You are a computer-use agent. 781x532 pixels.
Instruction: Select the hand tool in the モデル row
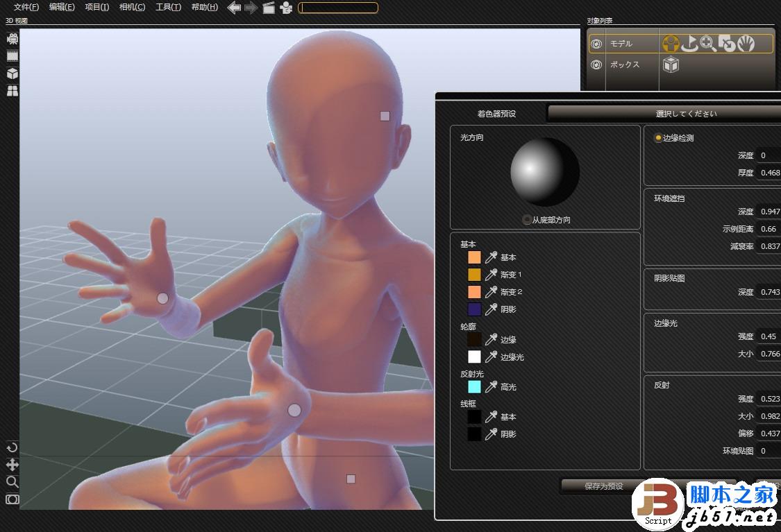tap(746, 43)
